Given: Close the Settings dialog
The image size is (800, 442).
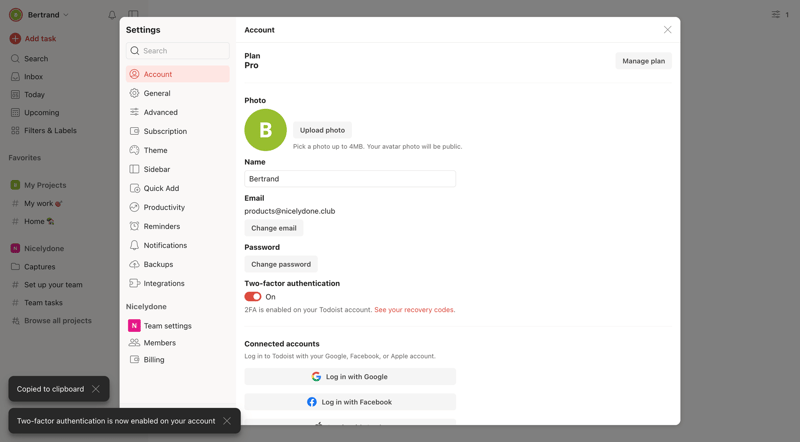Looking at the screenshot, I should point(667,30).
